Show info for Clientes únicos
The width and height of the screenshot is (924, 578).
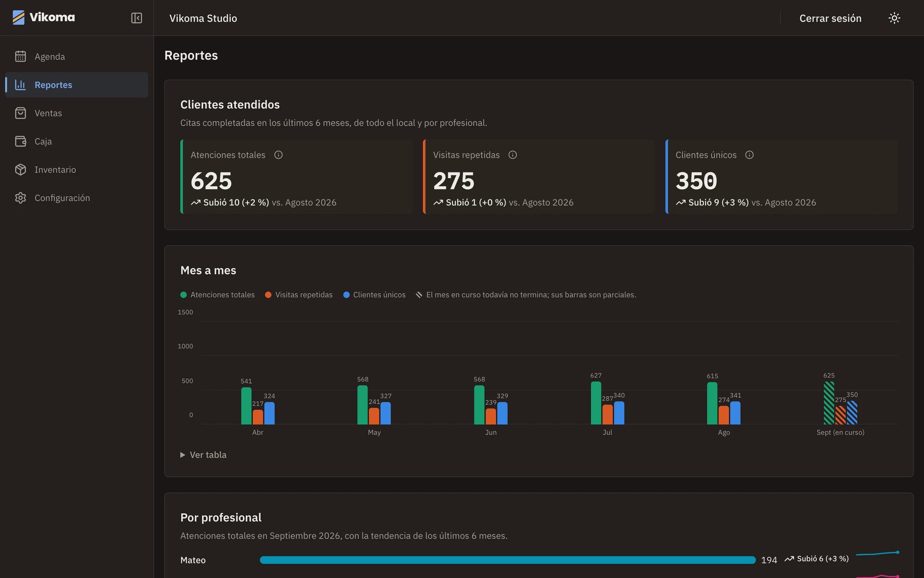pos(749,155)
